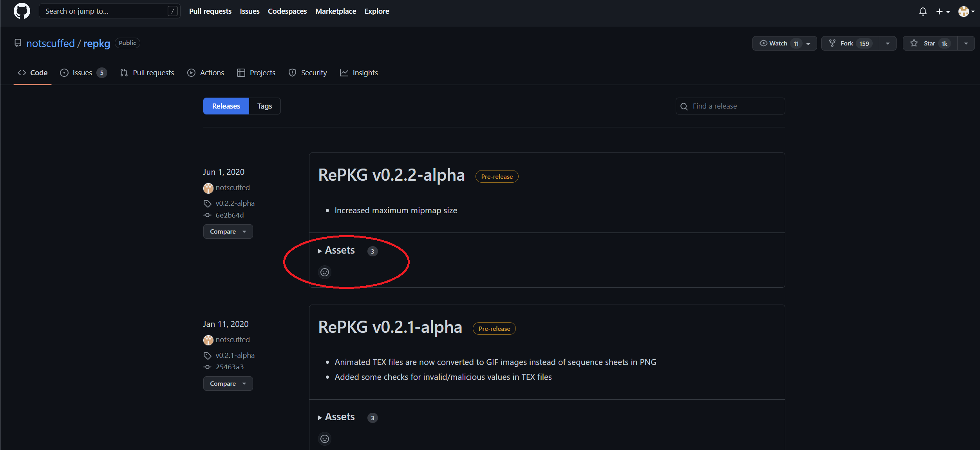Add reaction smiley on v0.2.1-alpha release

[x=325, y=439]
